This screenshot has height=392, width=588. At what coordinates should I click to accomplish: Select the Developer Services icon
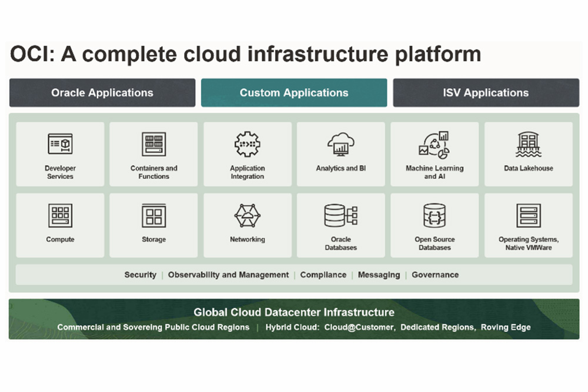click(x=60, y=144)
